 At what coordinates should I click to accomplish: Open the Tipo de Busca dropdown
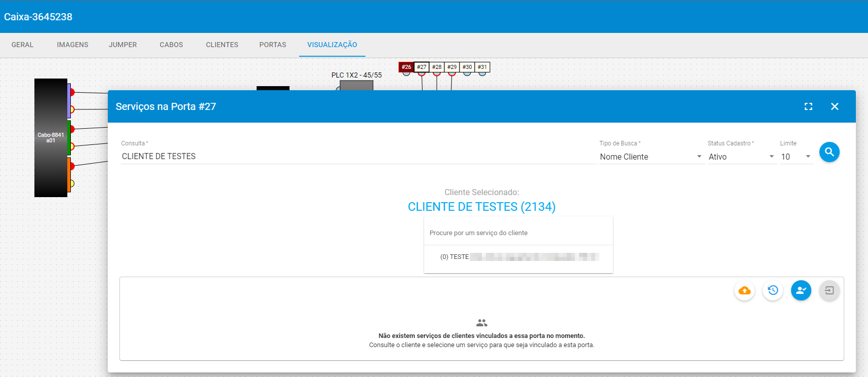click(x=651, y=157)
